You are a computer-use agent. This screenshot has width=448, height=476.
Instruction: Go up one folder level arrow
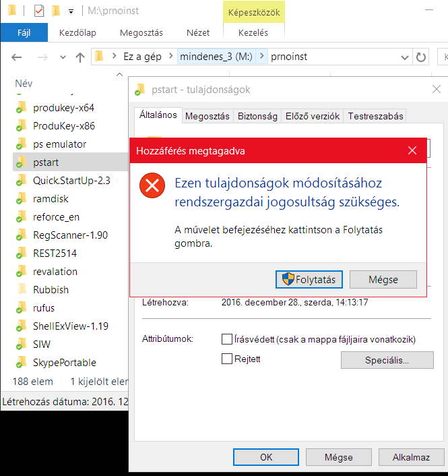80,57
